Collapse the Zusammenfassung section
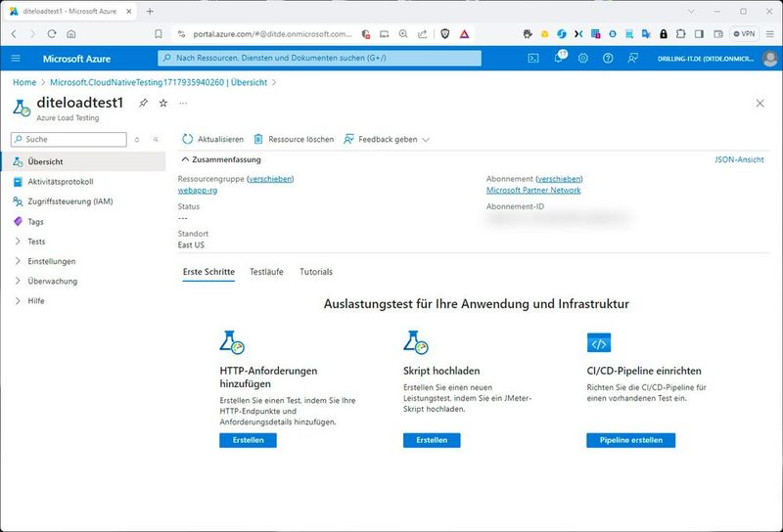 click(x=221, y=159)
